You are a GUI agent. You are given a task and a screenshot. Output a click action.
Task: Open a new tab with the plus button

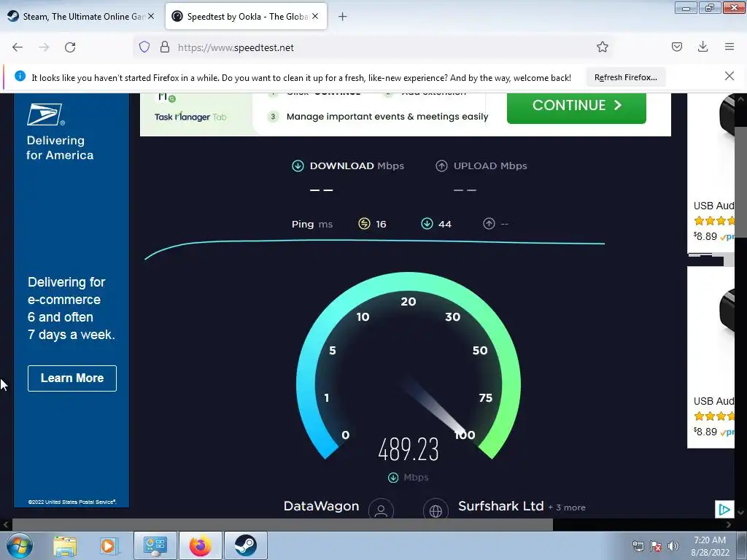343,17
